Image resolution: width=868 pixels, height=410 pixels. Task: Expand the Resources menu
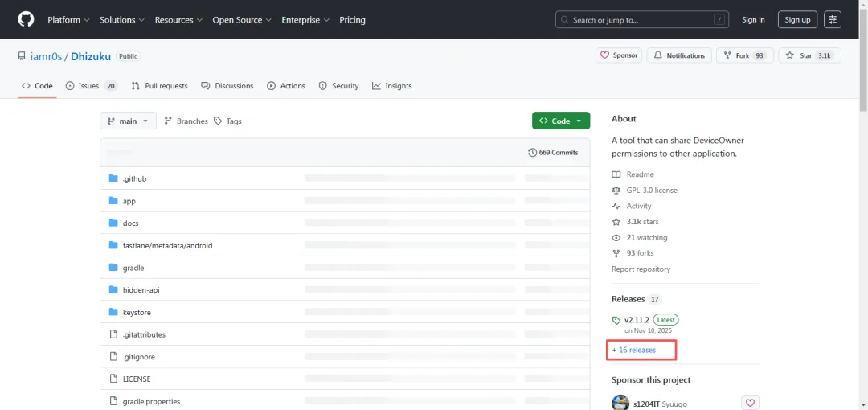click(x=178, y=20)
